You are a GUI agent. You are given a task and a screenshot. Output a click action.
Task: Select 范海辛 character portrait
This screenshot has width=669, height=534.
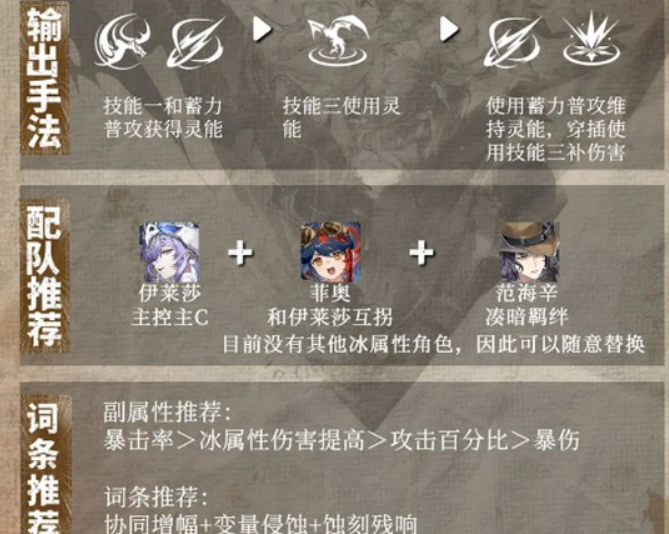point(529,252)
